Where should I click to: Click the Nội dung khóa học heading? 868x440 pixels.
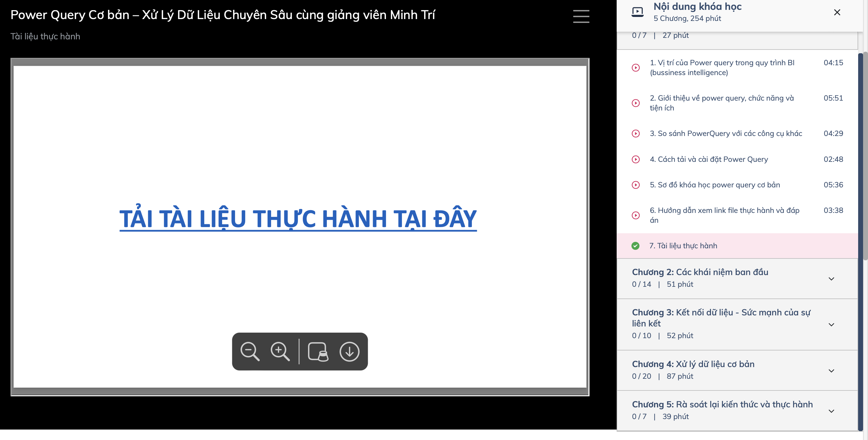[697, 6]
